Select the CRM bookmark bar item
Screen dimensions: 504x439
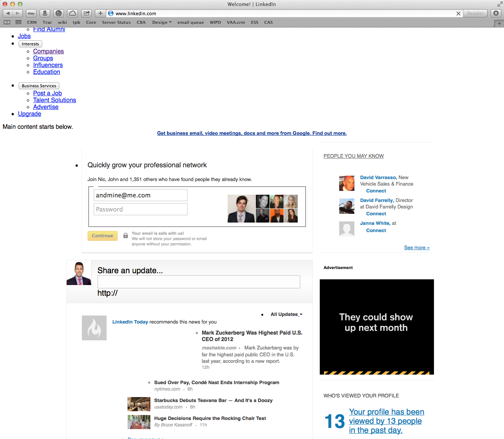32,22
